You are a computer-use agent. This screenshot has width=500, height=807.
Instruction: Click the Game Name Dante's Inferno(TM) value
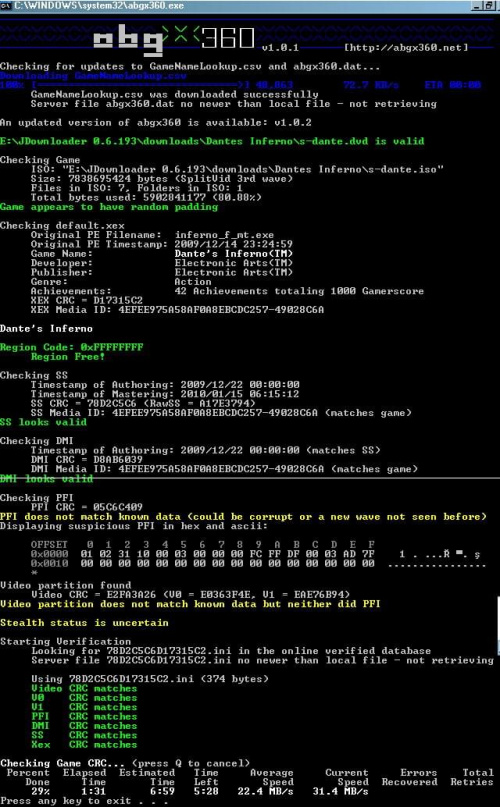(x=233, y=253)
